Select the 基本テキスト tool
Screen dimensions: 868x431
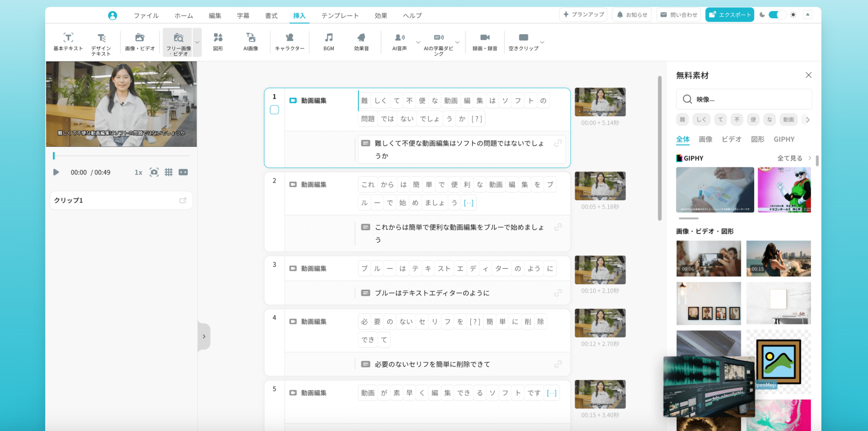(x=68, y=42)
